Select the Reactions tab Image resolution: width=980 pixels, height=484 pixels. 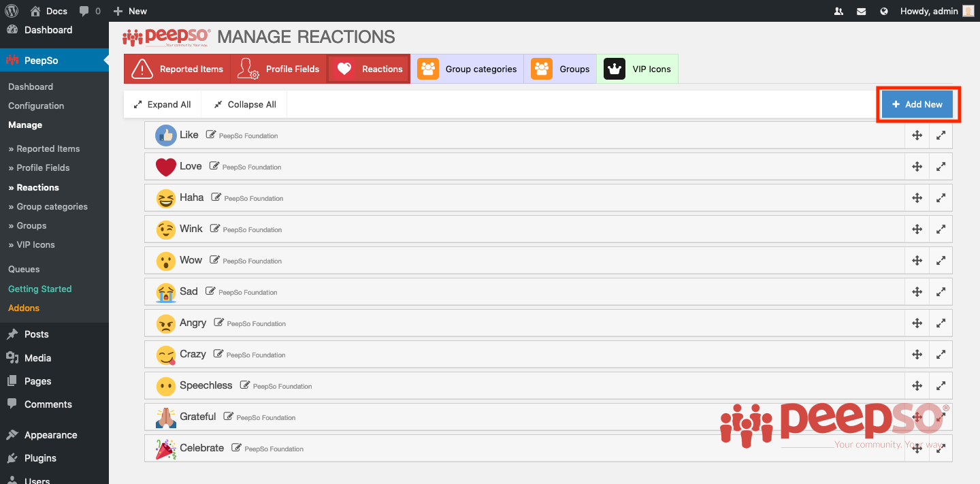coord(369,69)
